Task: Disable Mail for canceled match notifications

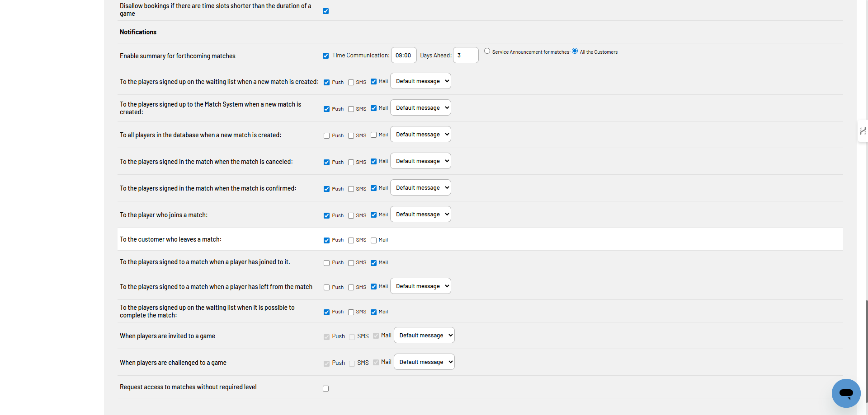Action: pos(373,161)
